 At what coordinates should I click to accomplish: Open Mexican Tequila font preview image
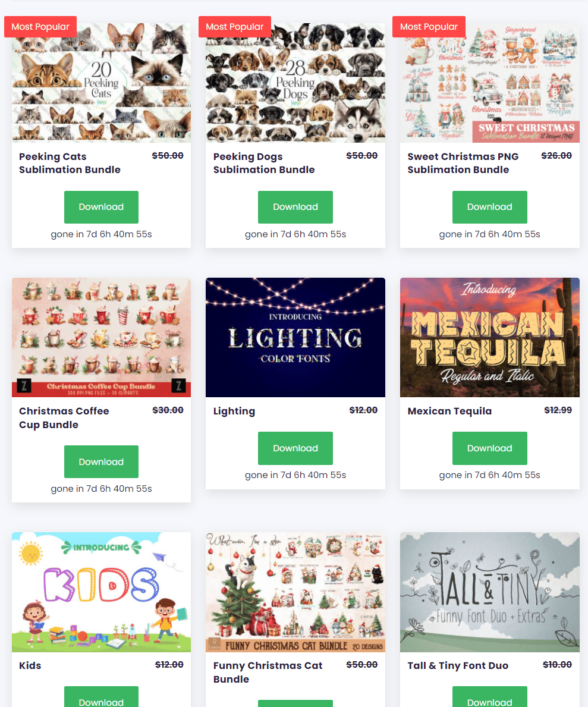490,337
